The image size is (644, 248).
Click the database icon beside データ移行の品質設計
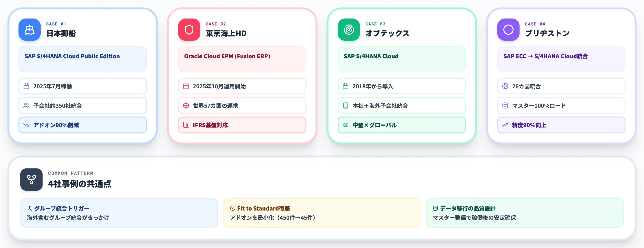click(x=435, y=208)
